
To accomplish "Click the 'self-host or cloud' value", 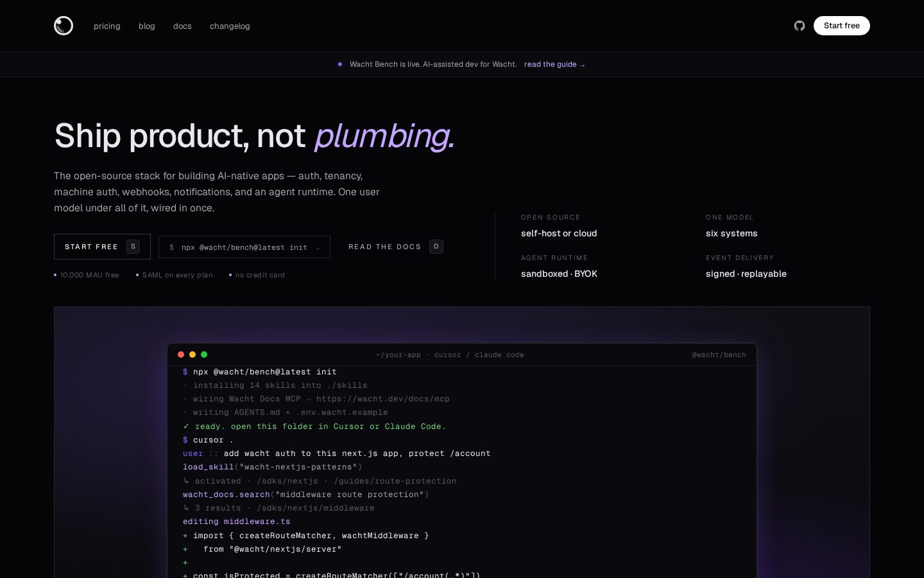I will tap(559, 233).
